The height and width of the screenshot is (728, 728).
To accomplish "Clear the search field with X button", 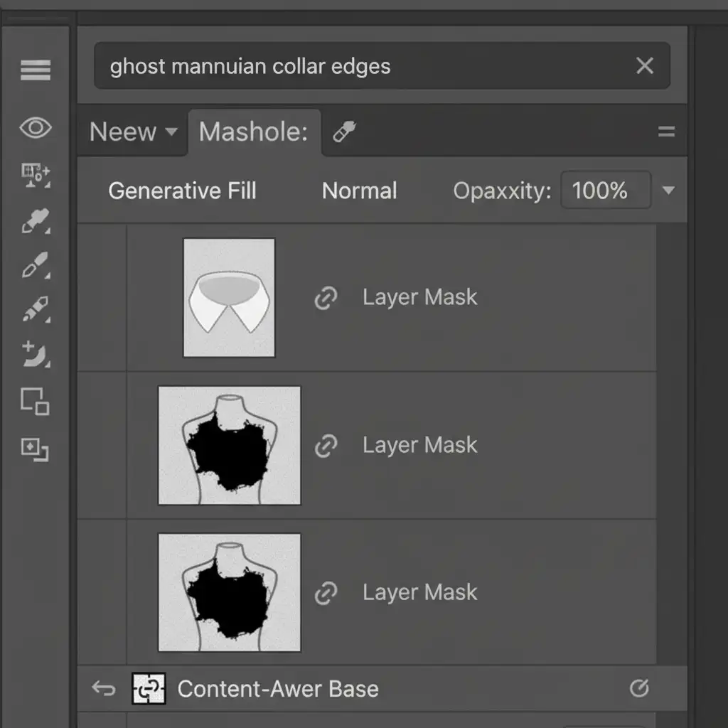I will (645, 66).
